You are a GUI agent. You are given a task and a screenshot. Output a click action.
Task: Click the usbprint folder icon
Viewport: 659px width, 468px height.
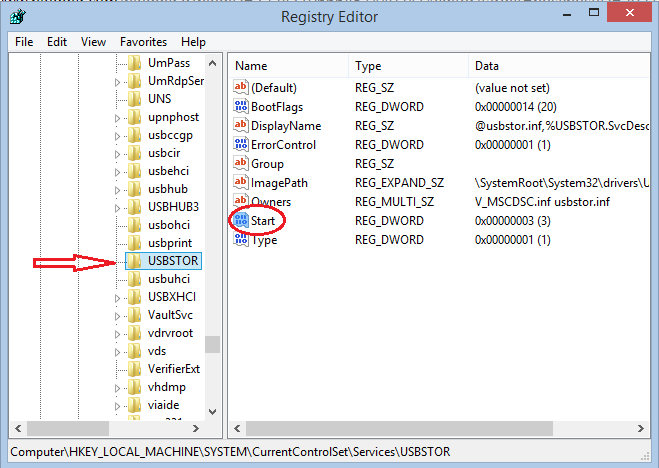click(x=134, y=243)
